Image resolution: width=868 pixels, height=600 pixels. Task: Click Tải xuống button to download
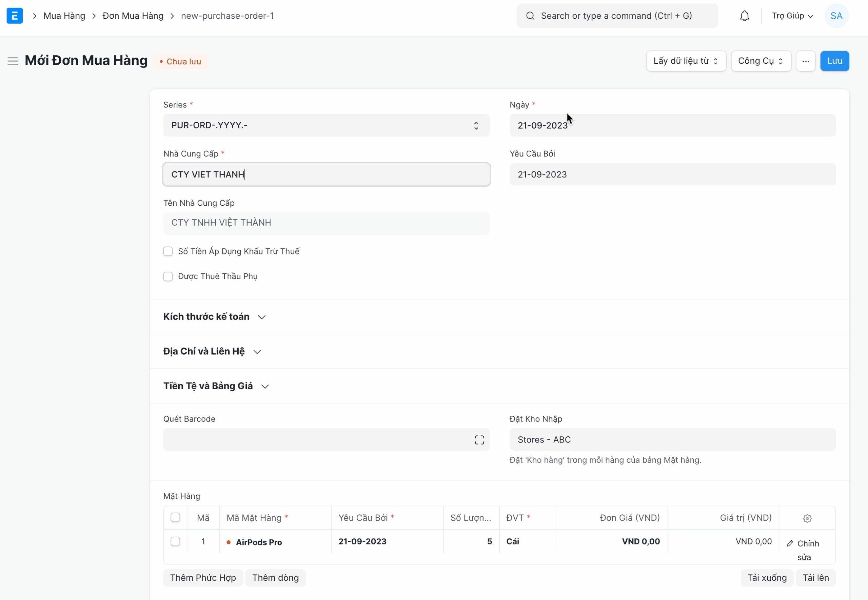point(767,578)
